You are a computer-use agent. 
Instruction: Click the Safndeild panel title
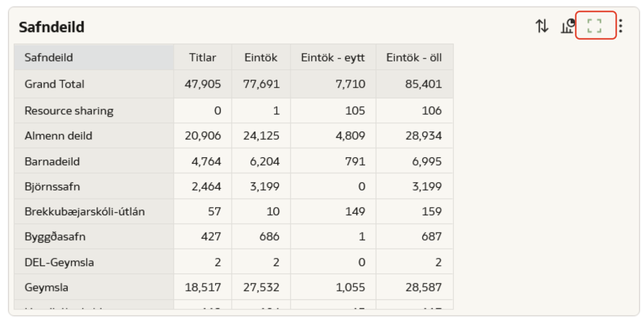point(51,27)
